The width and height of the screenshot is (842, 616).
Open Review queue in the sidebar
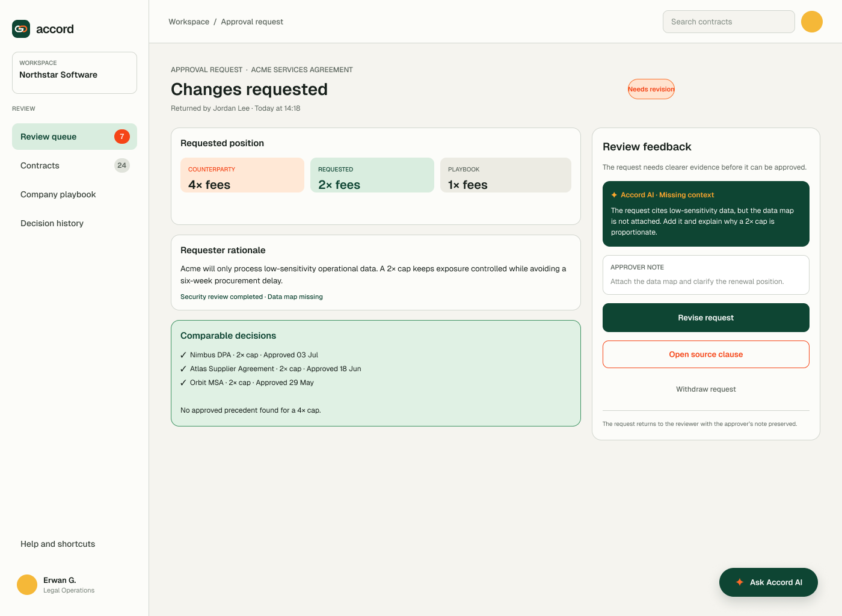click(75, 137)
